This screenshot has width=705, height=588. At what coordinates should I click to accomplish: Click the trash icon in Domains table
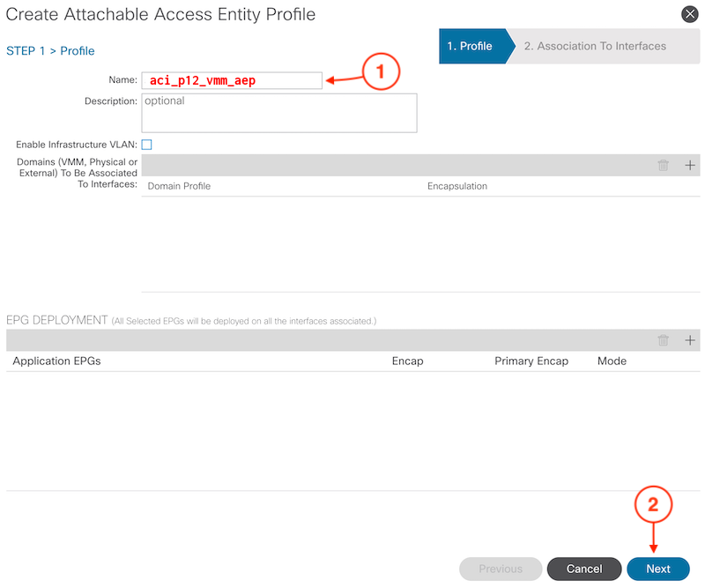click(x=664, y=165)
